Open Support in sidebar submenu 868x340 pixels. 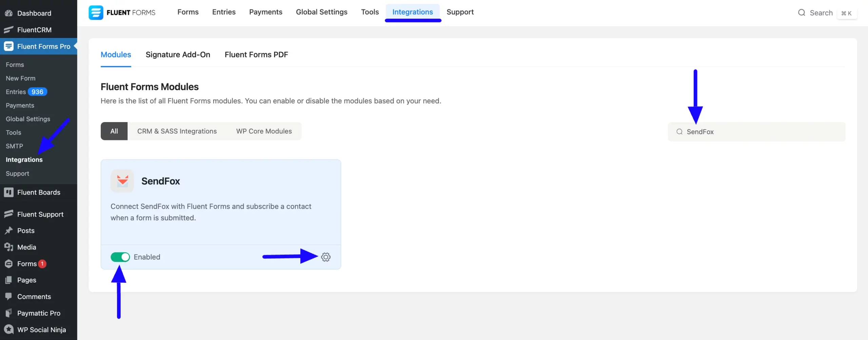[x=17, y=173]
